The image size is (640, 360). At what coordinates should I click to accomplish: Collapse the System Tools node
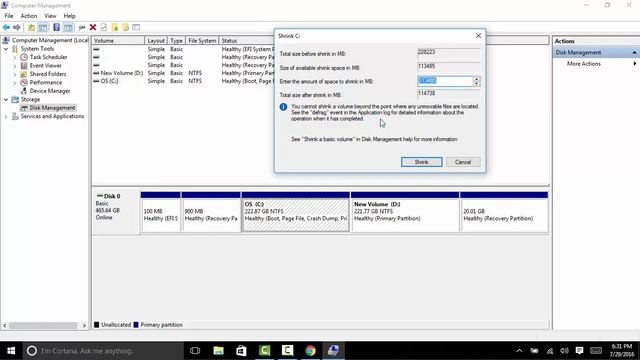tap(6, 49)
